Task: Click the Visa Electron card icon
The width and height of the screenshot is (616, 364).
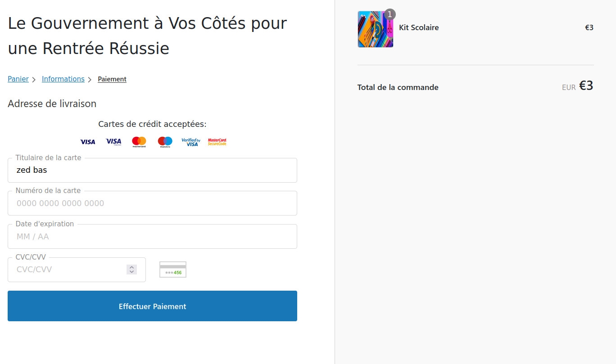Action: pyautogui.click(x=113, y=141)
